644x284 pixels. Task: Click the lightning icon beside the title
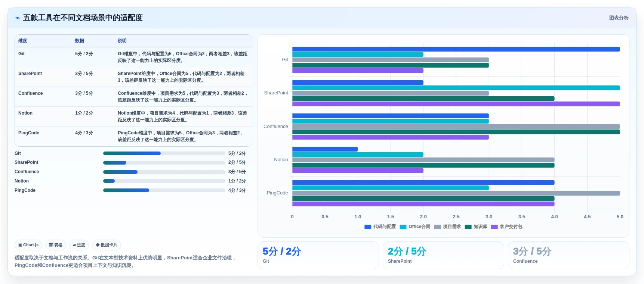pyautogui.click(x=17, y=18)
